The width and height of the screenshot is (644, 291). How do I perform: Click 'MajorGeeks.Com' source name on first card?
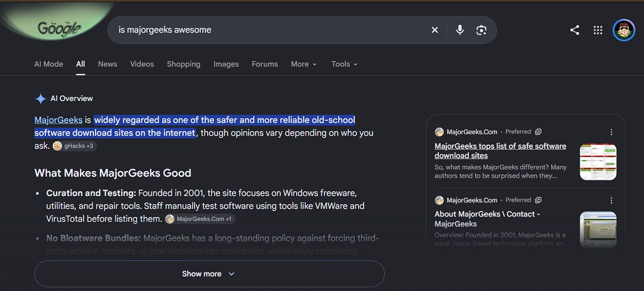click(472, 132)
